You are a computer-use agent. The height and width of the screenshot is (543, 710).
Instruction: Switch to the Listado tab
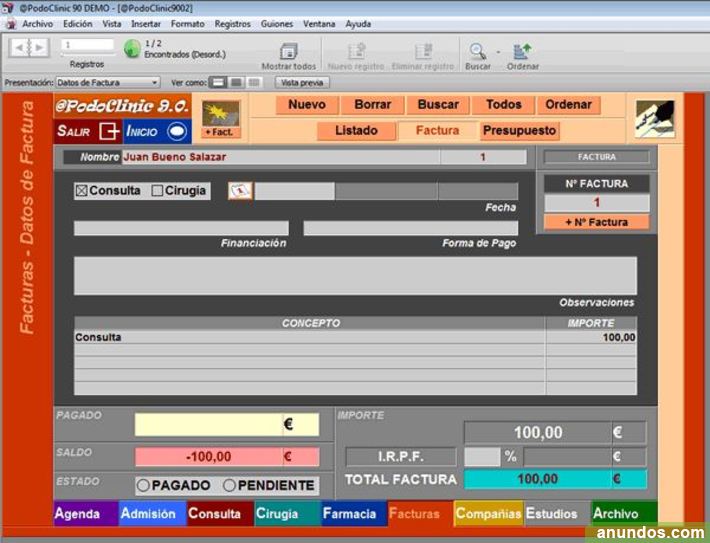point(356,131)
